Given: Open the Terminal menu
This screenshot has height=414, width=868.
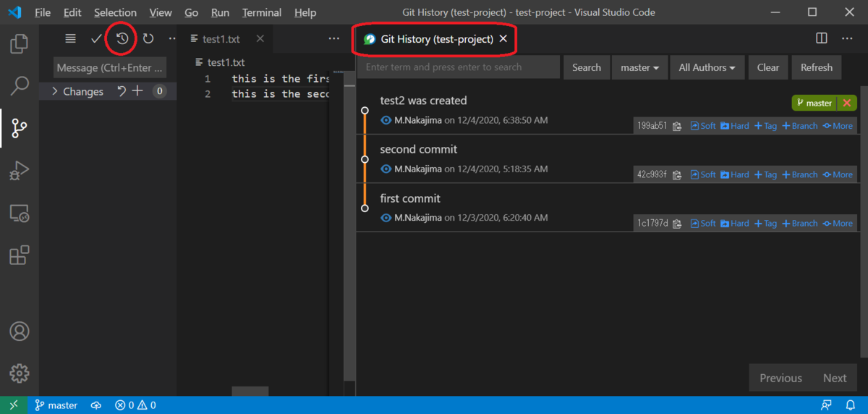Looking at the screenshot, I should (263, 12).
